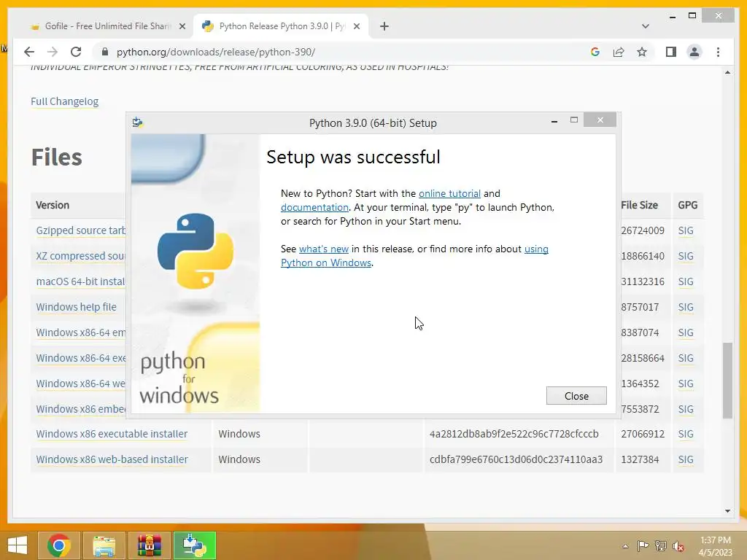
Task: Select hash text cdbfa799e6760c13d06d0c2374110aa3
Action: (516, 459)
